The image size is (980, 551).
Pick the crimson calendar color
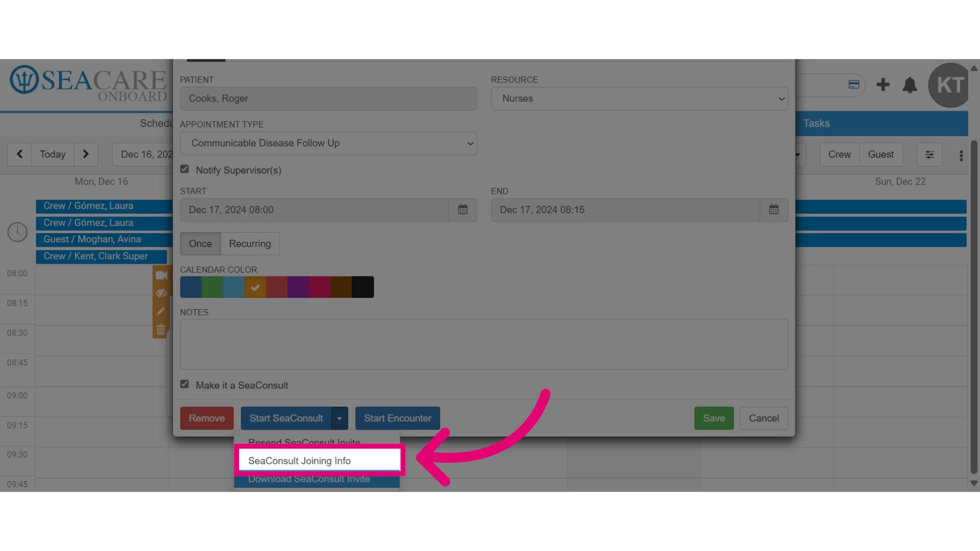320,287
